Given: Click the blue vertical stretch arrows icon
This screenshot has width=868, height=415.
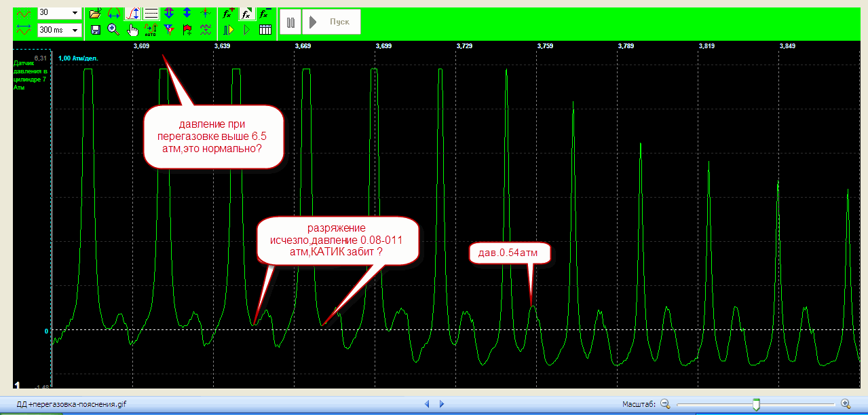Looking at the screenshot, I should [187, 13].
